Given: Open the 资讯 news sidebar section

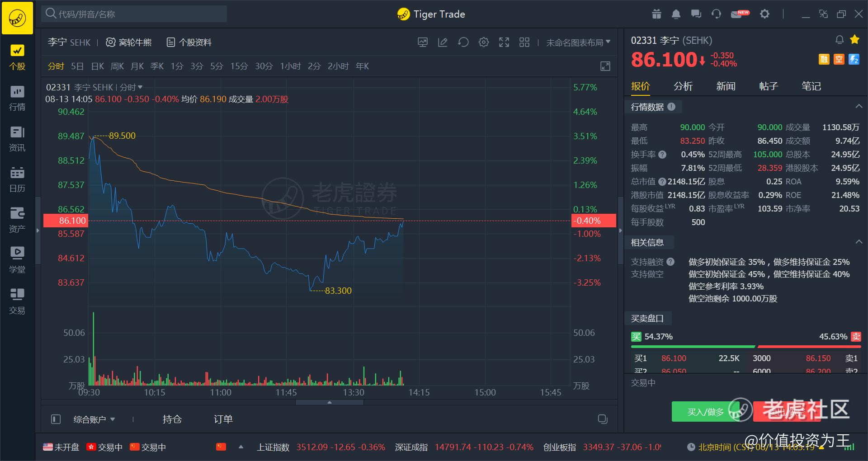Looking at the screenshot, I should click(17, 139).
